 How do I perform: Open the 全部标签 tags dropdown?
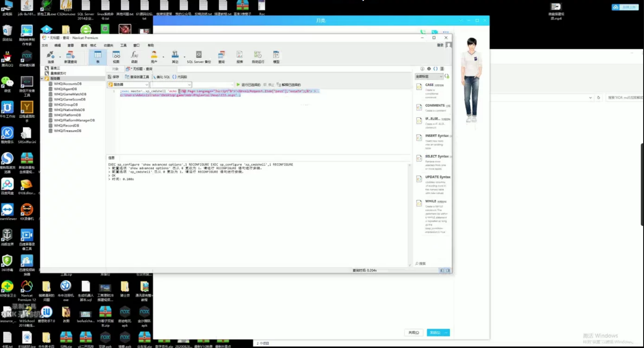point(429,77)
